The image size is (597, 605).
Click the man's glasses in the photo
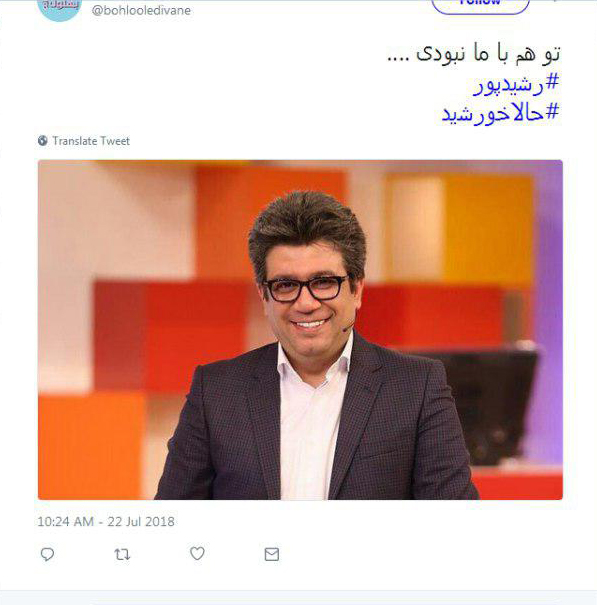306,288
